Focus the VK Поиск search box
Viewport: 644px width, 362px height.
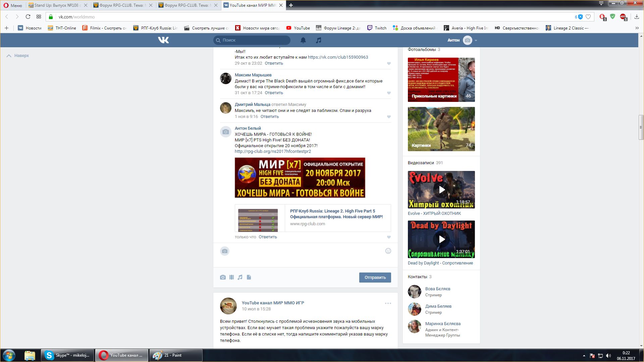coord(252,40)
